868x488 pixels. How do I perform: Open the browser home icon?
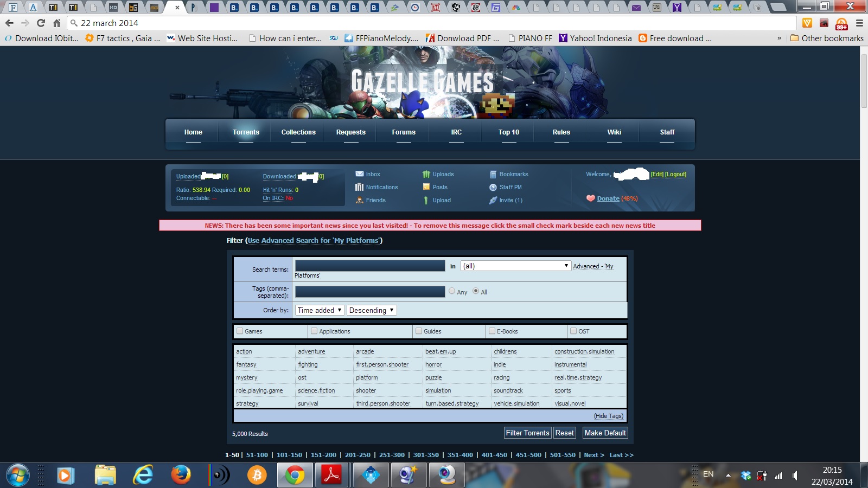coord(56,23)
